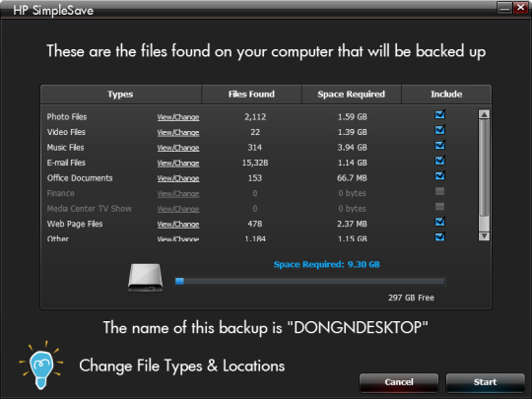Image resolution: width=532 pixels, height=399 pixels.
Task: Open View/Change for Web Page Files
Action: [x=178, y=224]
